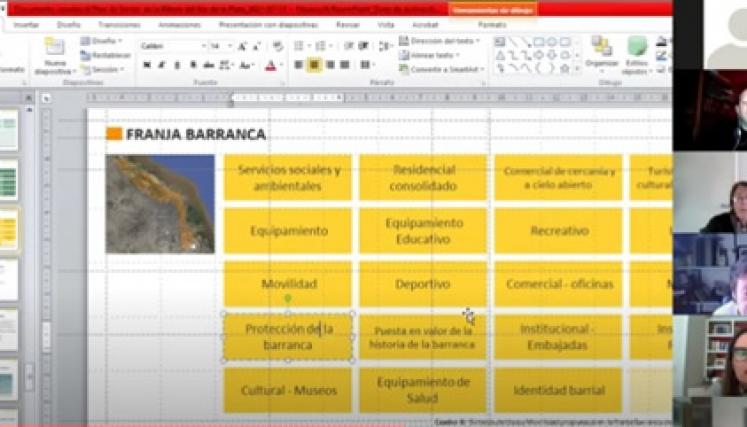Click the bullet list icon

300,46
